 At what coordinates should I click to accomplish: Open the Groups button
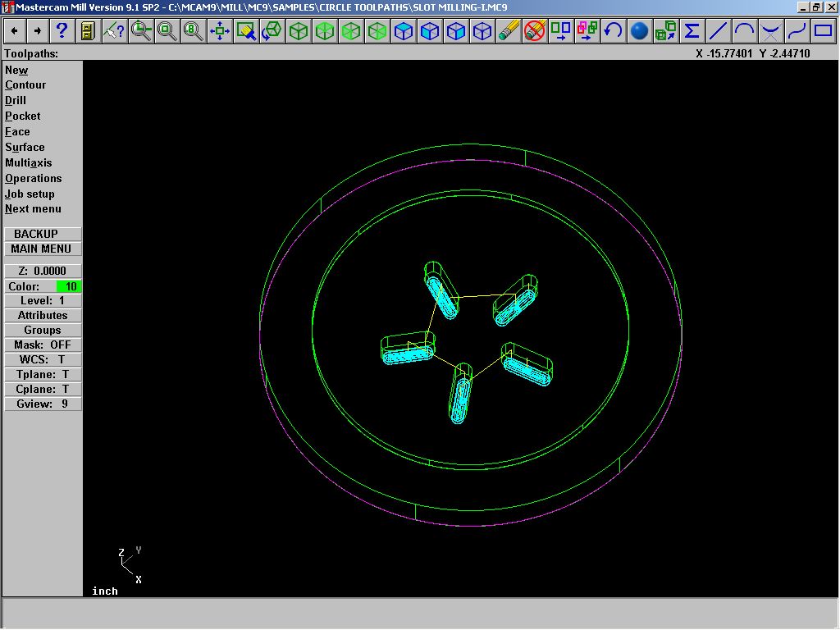click(x=43, y=331)
